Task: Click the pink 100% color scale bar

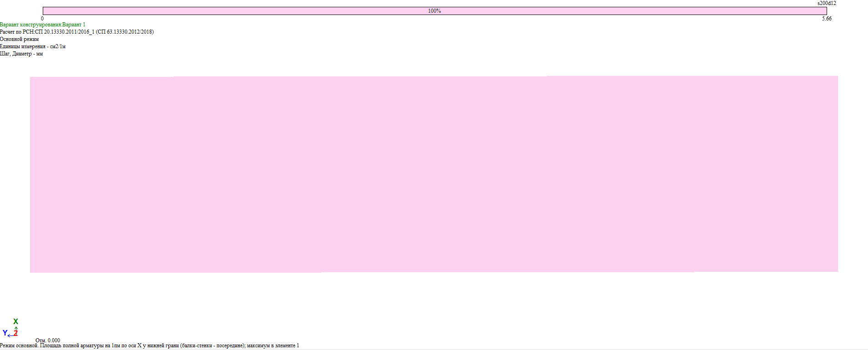Action: point(434,11)
